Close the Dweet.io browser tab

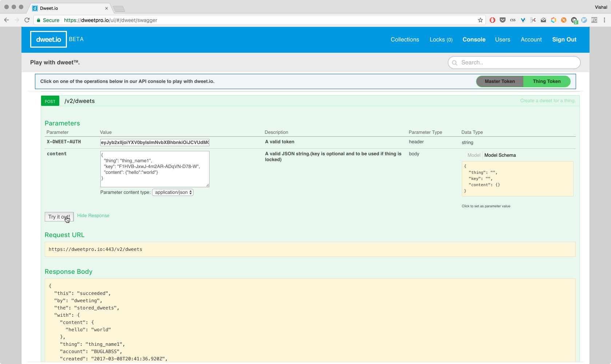click(x=107, y=8)
